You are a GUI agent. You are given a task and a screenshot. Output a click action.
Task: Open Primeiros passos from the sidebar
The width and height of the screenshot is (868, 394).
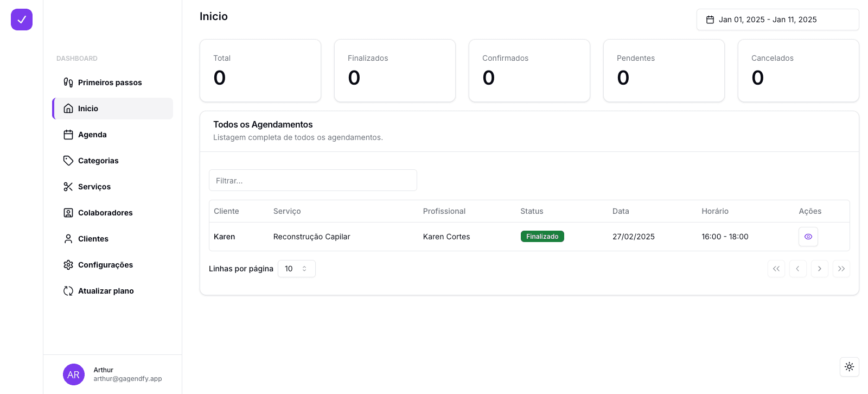110,82
